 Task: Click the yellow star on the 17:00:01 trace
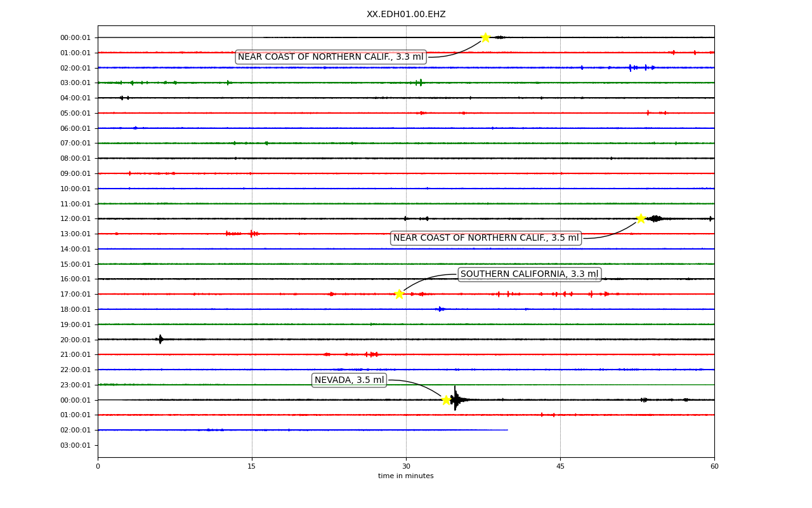pos(399,294)
